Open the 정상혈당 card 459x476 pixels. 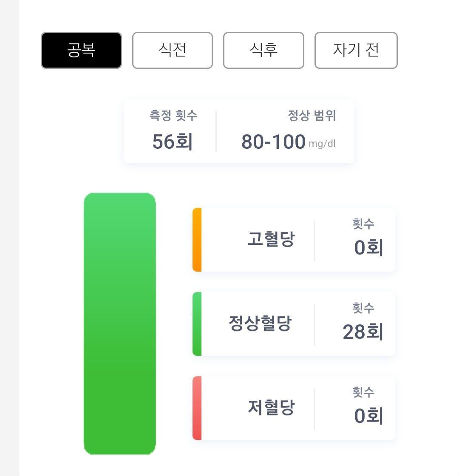click(294, 323)
